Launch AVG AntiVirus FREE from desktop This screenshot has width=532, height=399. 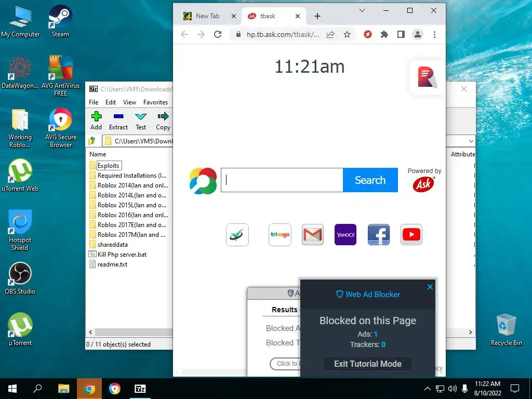[60, 75]
